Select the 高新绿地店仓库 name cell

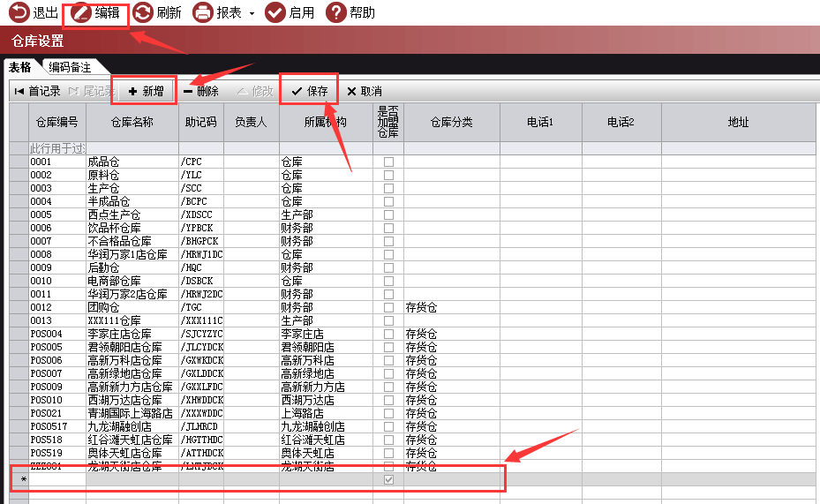[132, 374]
